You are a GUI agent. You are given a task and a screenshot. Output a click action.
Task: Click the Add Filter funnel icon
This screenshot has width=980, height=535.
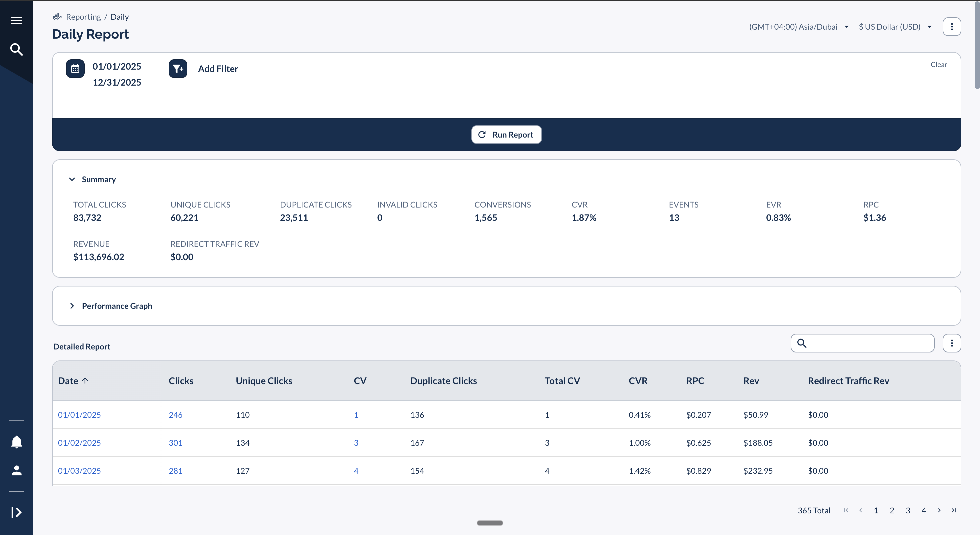point(177,68)
